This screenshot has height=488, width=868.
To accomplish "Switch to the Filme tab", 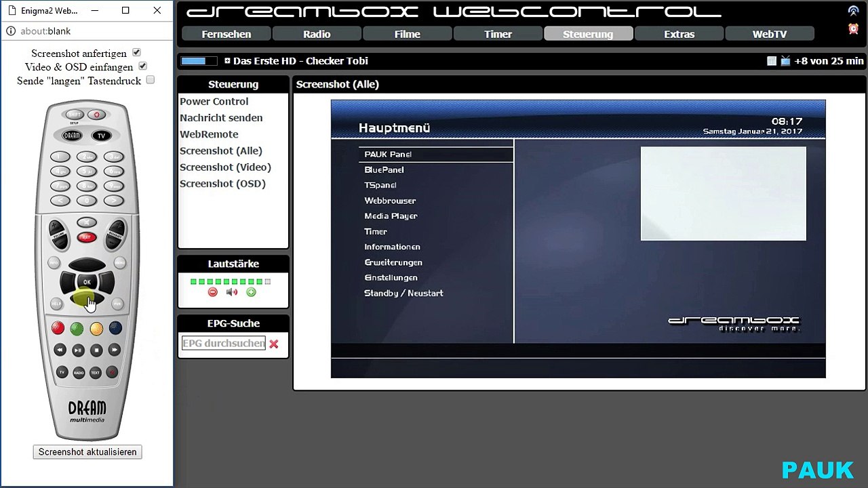I will coord(408,34).
